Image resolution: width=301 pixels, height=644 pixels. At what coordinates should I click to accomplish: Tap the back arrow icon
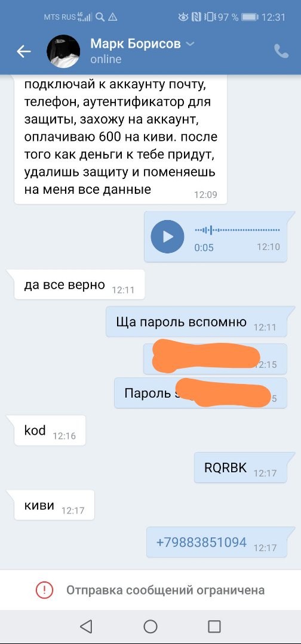(x=24, y=51)
